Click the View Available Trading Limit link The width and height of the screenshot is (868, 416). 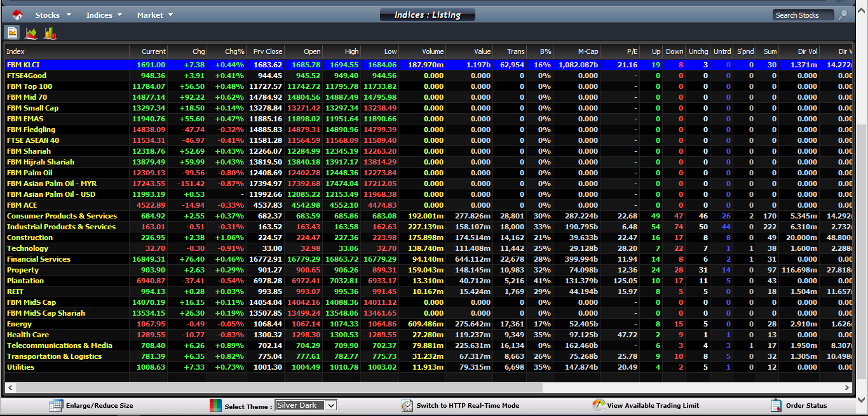[653, 405]
